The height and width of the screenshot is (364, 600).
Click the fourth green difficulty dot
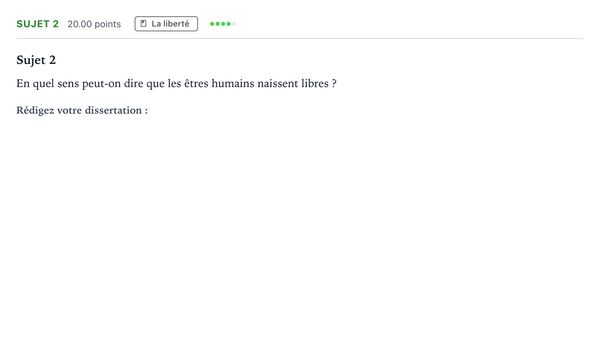click(229, 24)
